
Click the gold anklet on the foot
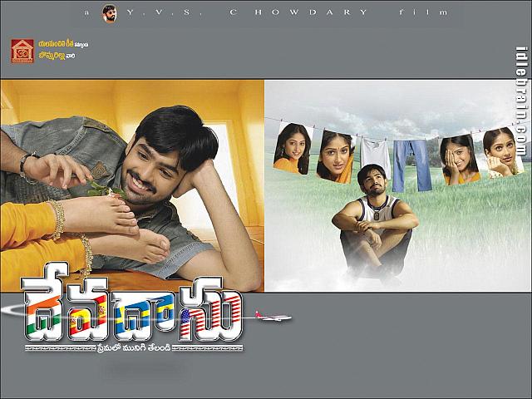click(57, 218)
